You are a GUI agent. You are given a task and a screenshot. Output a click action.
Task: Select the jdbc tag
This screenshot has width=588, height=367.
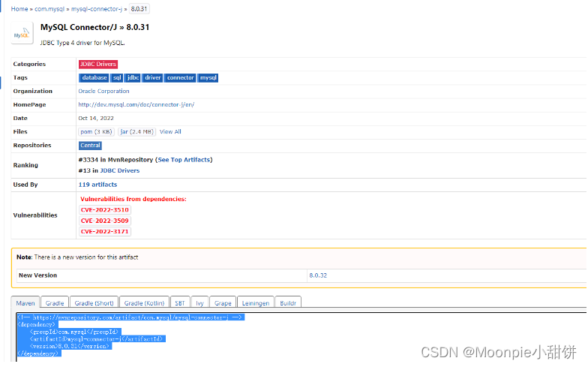pos(133,78)
